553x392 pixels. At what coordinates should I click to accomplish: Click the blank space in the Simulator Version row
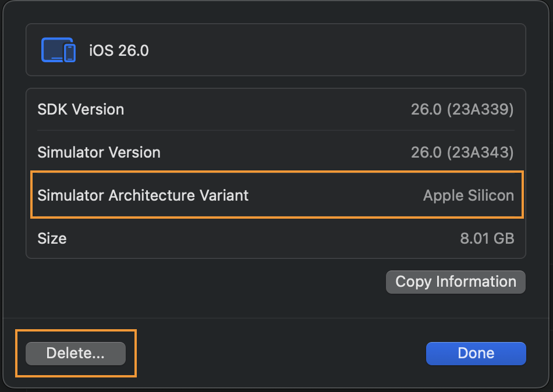click(x=285, y=152)
